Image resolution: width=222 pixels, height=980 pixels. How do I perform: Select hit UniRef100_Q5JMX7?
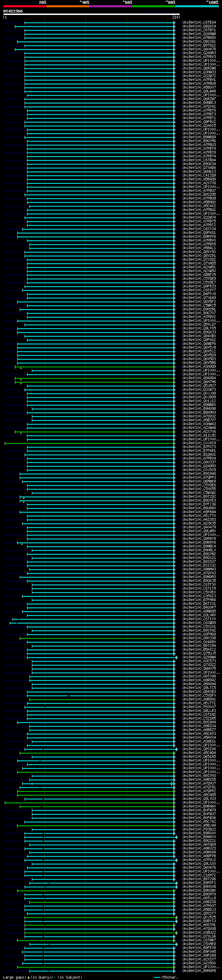(x=199, y=386)
